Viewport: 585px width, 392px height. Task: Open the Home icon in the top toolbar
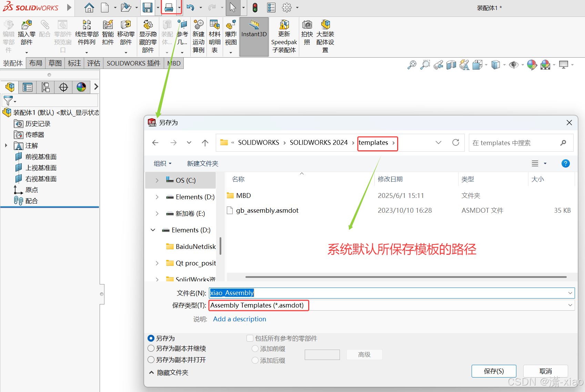point(89,8)
